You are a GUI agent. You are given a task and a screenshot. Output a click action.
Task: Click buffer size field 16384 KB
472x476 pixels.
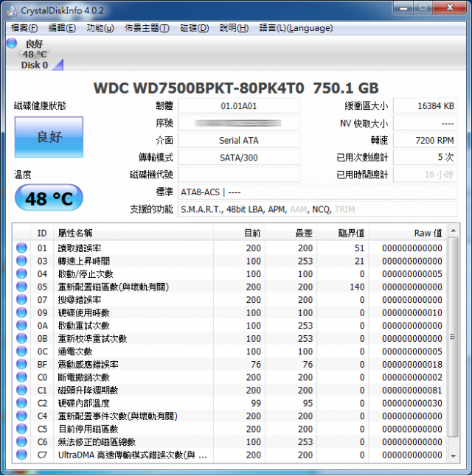point(425,106)
